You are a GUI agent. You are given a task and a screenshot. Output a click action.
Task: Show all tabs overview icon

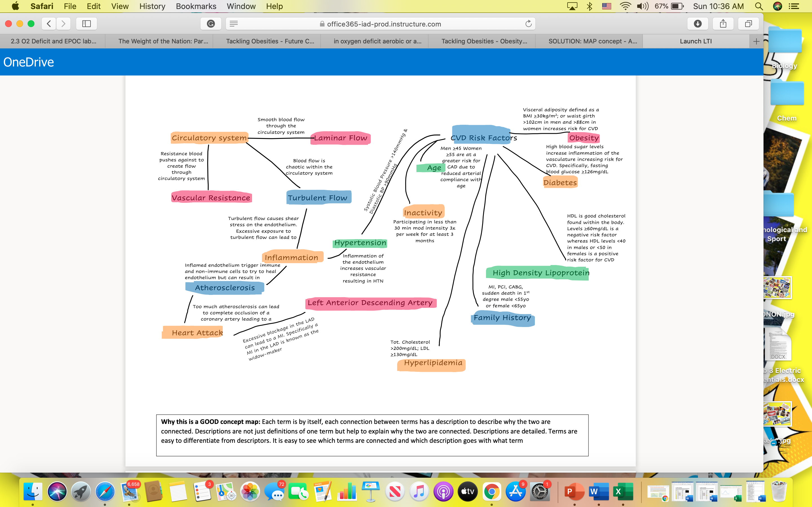coord(748,23)
